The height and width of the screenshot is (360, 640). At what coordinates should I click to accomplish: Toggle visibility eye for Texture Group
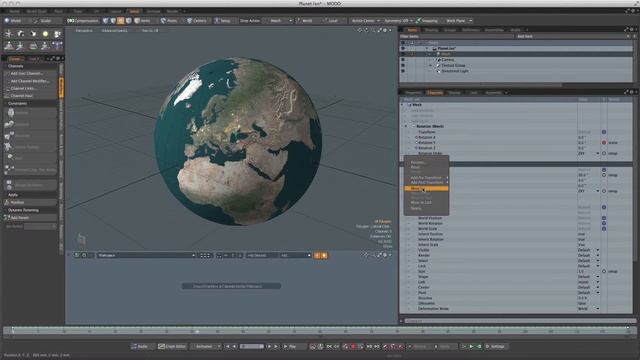[x=403, y=65]
